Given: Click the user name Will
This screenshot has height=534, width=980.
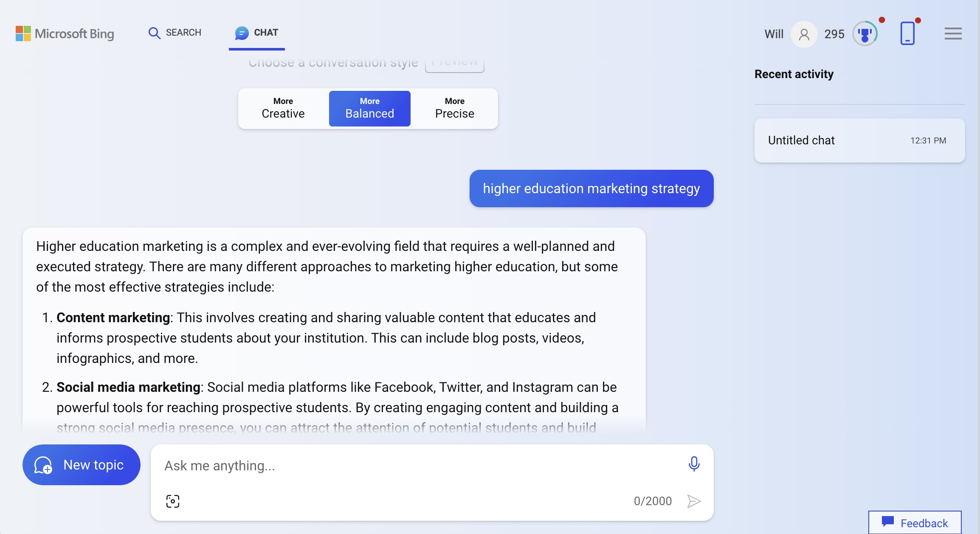Looking at the screenshot, I should click(x=774, y=34).
